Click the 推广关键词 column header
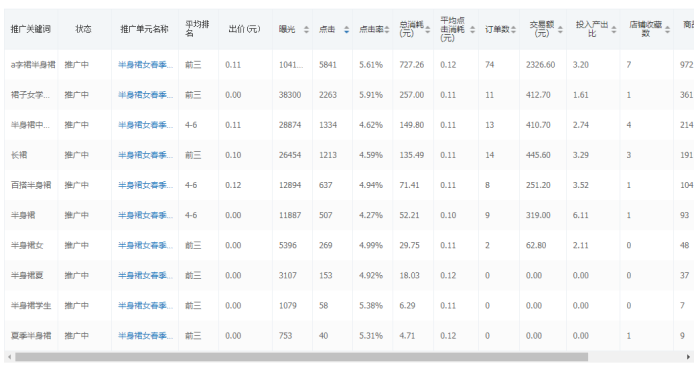Viewport: 700px width, 370px height. (x=31, y=29)
